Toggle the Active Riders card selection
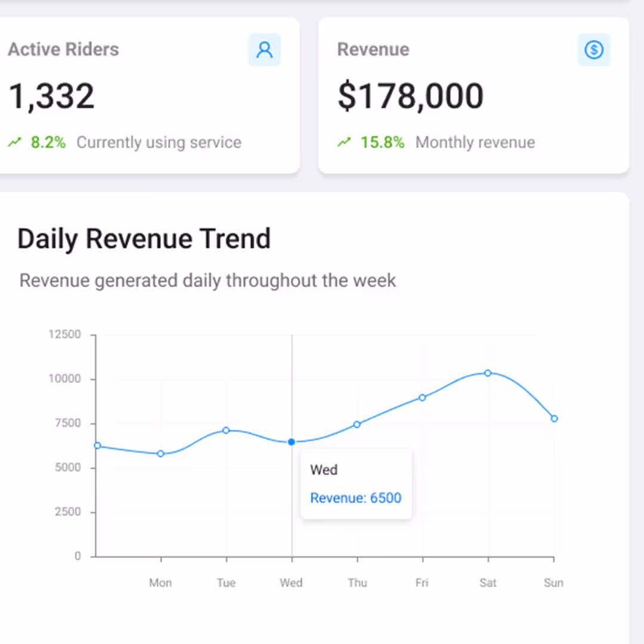The height and width of the screenshot is (644, 644). [149, 95]
